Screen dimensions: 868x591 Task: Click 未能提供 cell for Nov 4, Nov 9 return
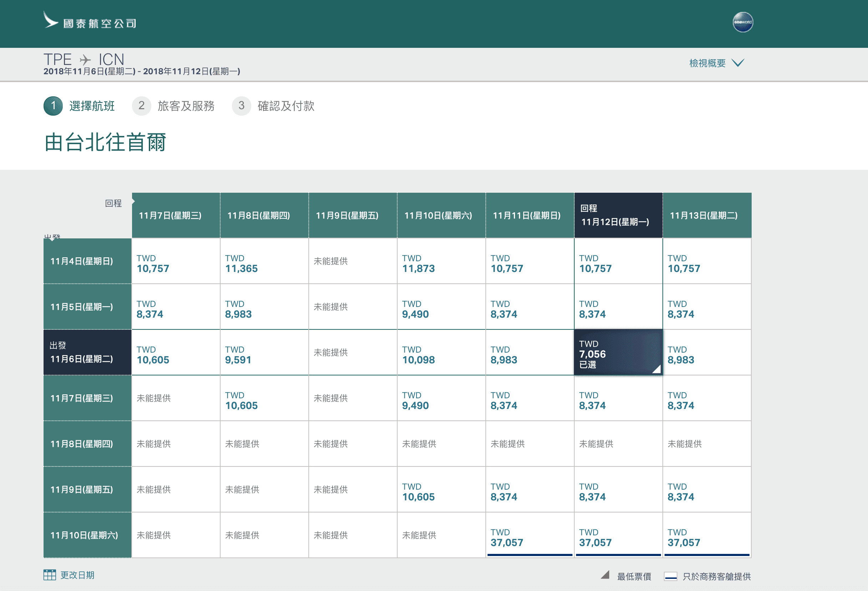coord(353,261)
